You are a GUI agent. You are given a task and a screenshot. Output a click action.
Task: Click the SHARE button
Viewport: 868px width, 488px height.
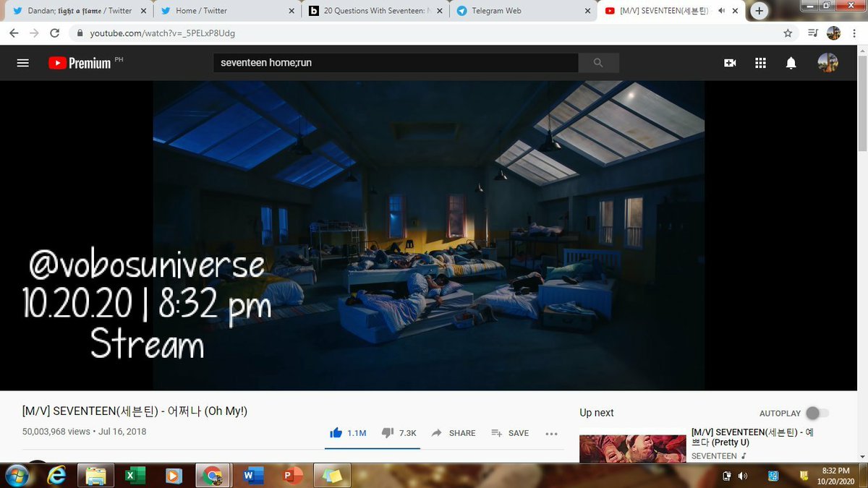tap(454, 433)
